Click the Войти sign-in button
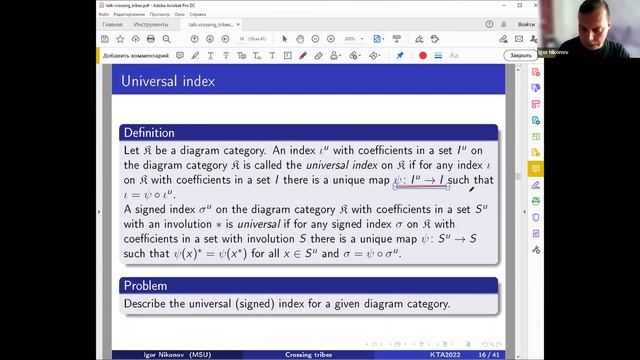This screenshot has width=640, height=360. tap(526, 24)
